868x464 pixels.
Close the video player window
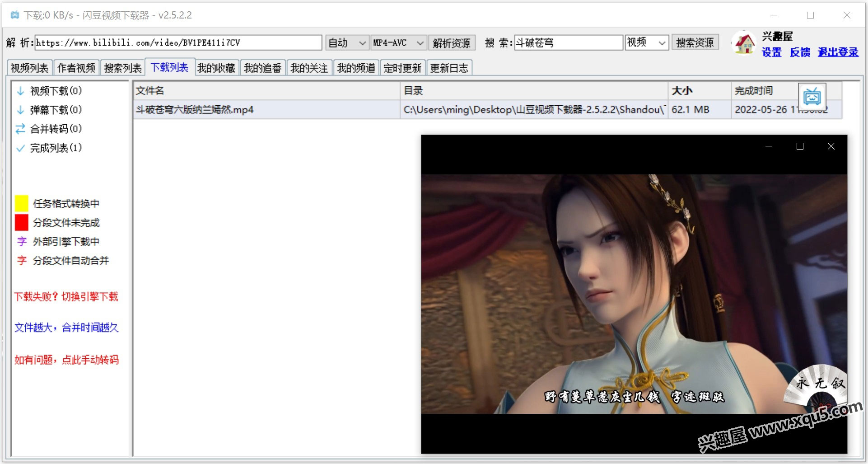click(831, 146)
